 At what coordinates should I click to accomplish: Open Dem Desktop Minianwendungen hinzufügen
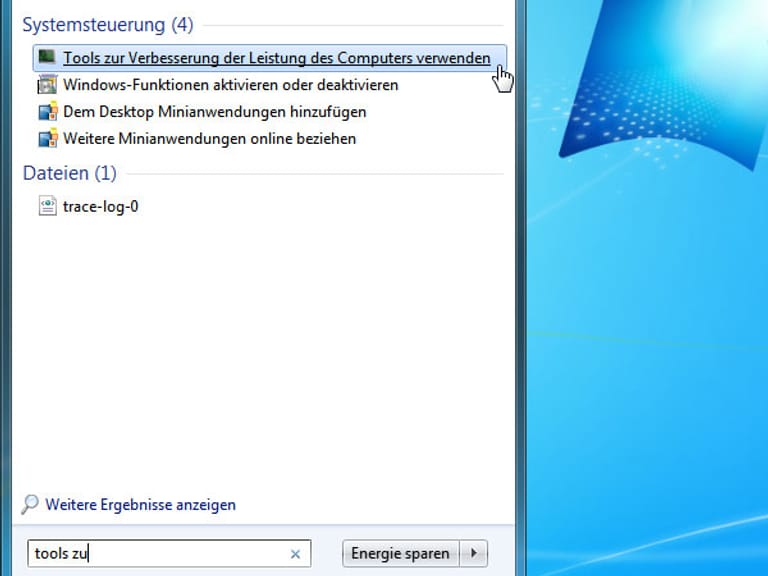pos(215,112)
